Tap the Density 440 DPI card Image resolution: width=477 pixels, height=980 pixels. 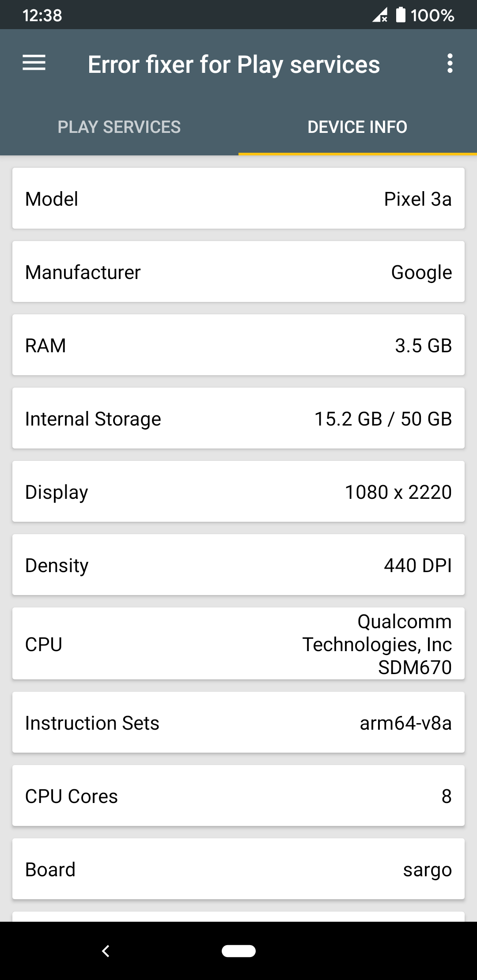(238, 565)
